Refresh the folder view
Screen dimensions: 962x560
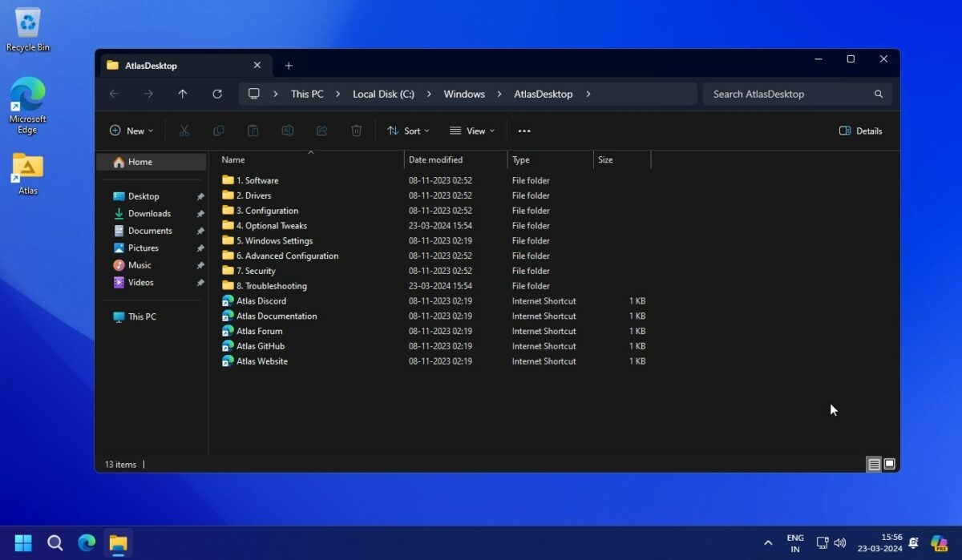click(x=216, y=94)
